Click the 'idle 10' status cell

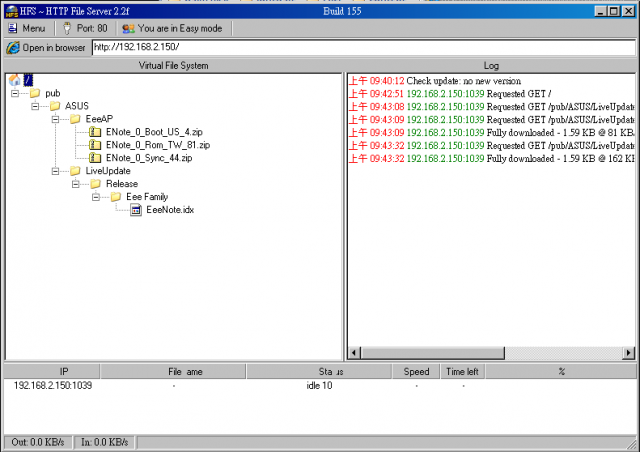pos(319,385)
